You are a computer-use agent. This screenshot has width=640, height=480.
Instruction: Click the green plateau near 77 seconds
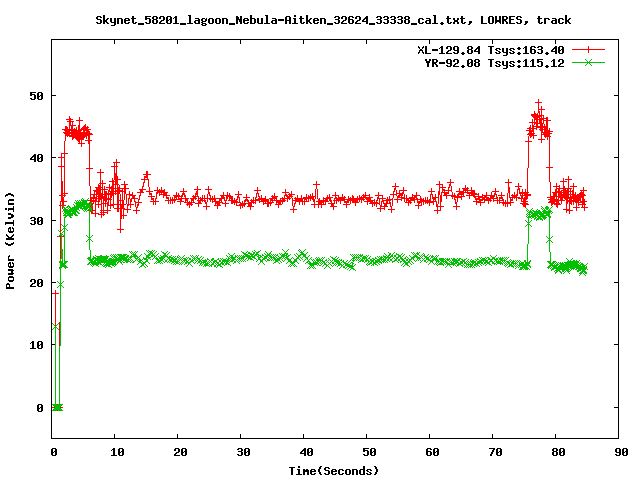pyautogui.click(x=539, y=213)
